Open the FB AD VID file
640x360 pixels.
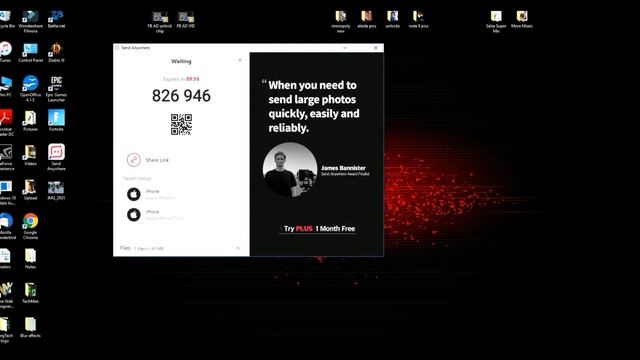click(186, 20)
